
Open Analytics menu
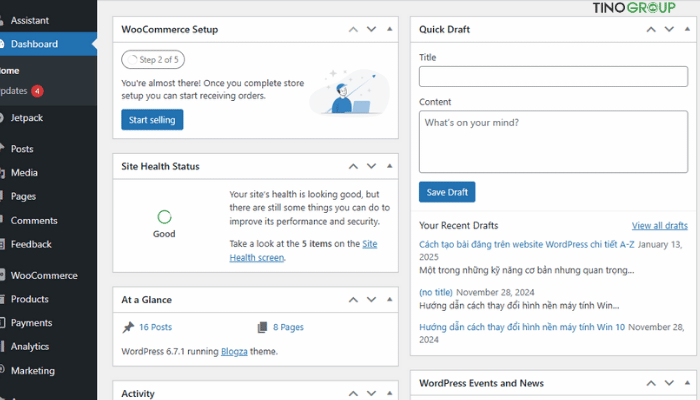point(29,346)
